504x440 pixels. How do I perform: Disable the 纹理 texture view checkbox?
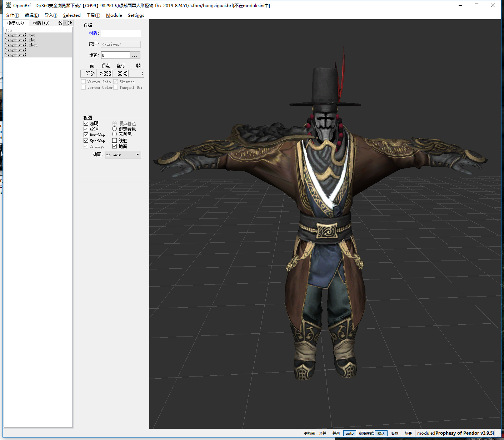click(86, 129)
